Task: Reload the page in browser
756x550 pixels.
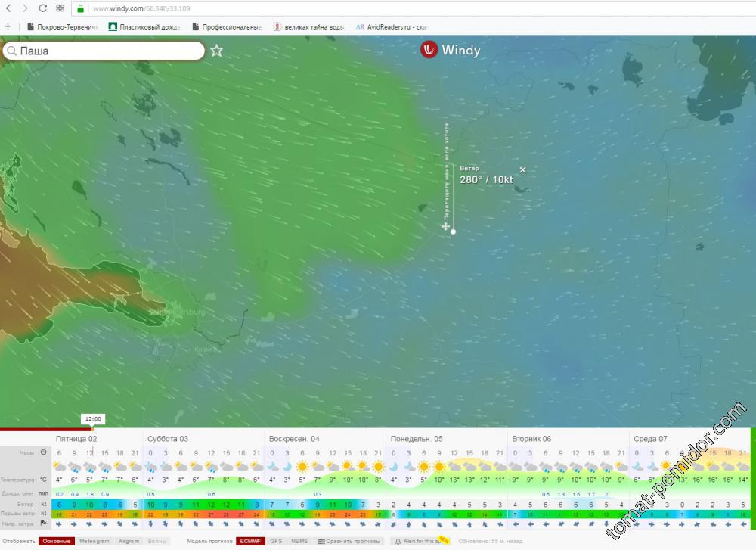Action: [x=42, y=8]
